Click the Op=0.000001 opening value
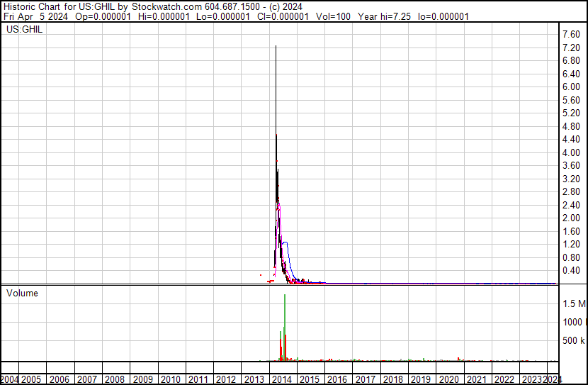The width and height of the screenshot is (588, 385). pyautogui.click(x=103, y=16)
